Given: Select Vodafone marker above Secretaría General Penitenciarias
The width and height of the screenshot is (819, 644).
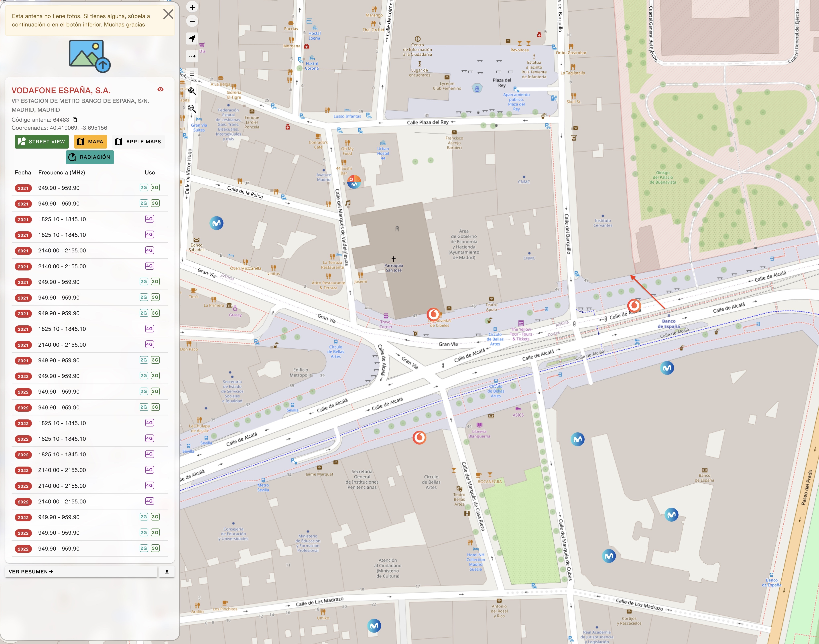Looking at the screenshot, I should [x=419, y=438].
